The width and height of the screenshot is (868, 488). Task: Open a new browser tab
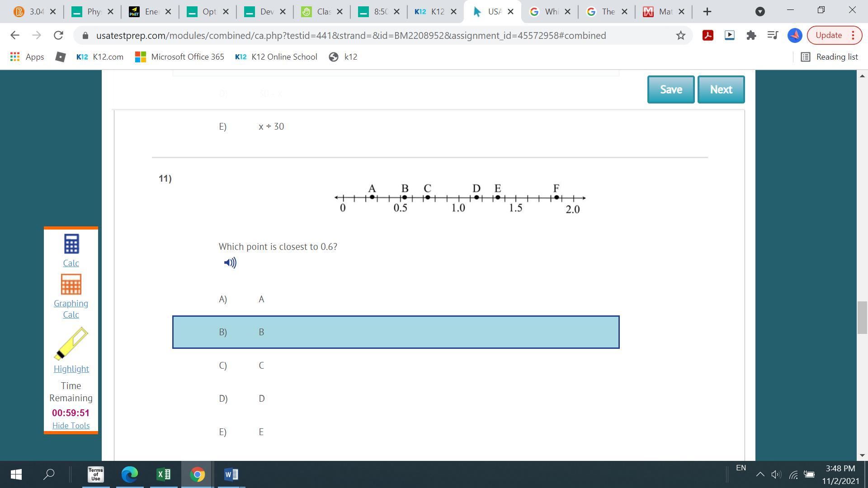pyautogui.click(x=708, y=12)
